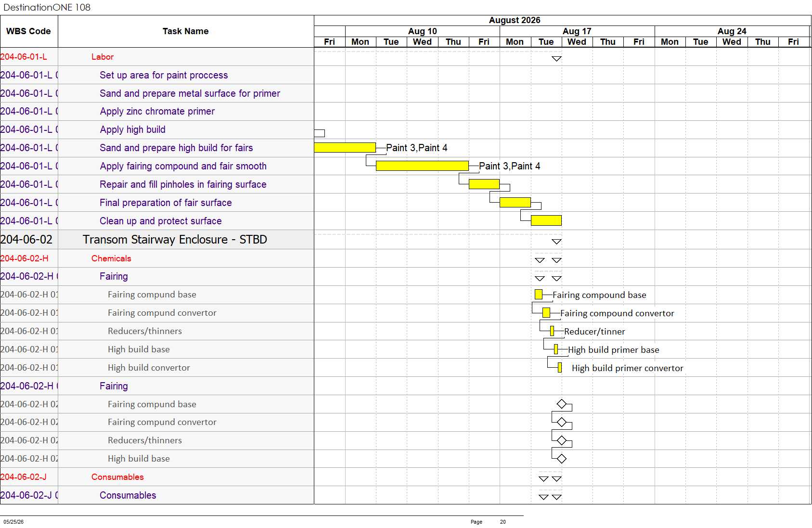
Task: Select 'Clean up and protect surface' task
Action: (160, 221)
